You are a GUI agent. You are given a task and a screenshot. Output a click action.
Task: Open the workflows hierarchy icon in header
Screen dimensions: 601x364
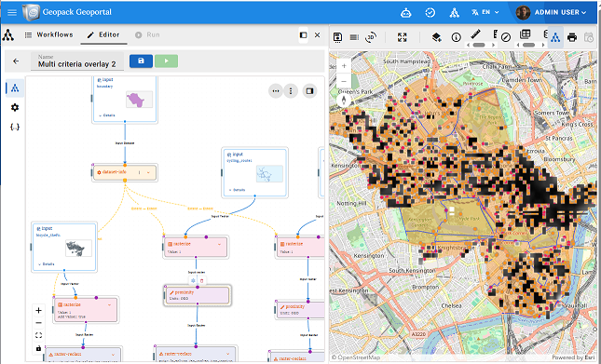pos(454,13)
